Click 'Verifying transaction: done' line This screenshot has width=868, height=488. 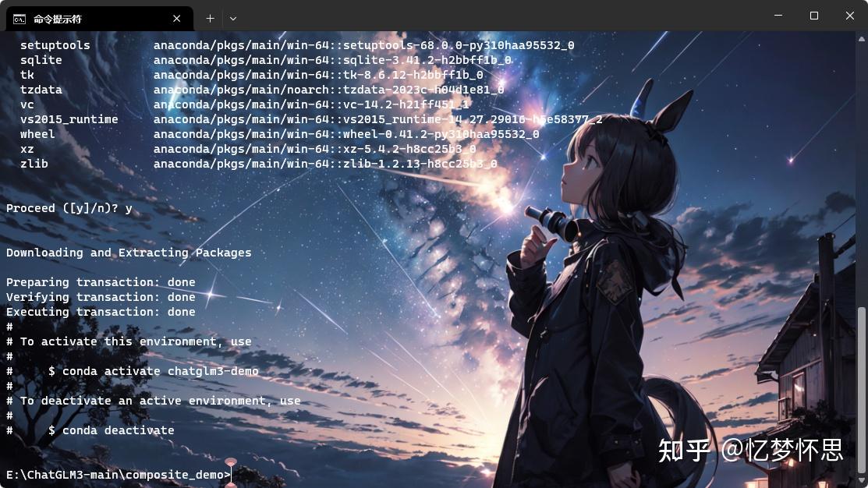(101, 297)
